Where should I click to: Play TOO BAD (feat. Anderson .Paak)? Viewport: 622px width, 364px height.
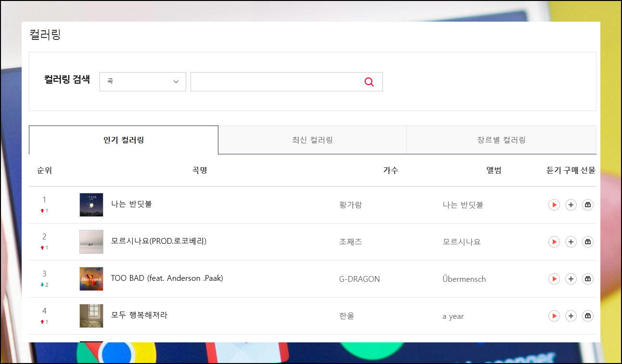tap(554, 279)
